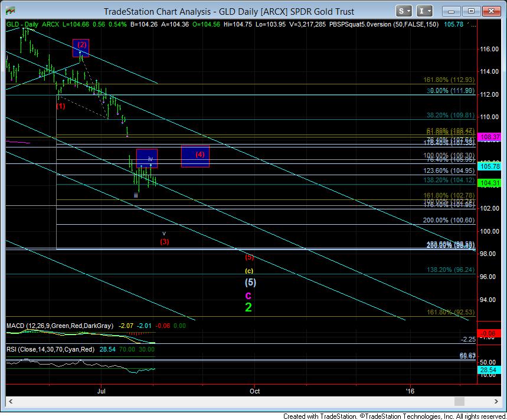Click the 161.80% (92.53) Fibonacci label
Viewport: 507px width, 420px height.
point(451,312)
